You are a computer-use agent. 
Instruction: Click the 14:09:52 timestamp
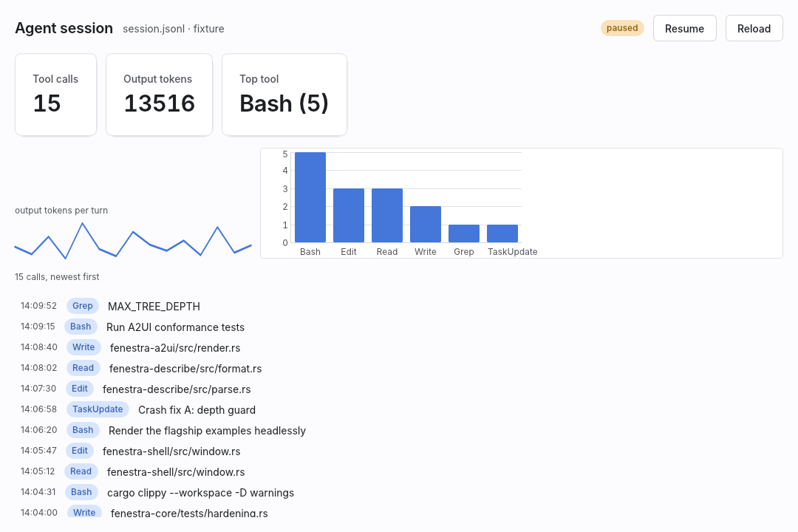(x=38, y=306)
